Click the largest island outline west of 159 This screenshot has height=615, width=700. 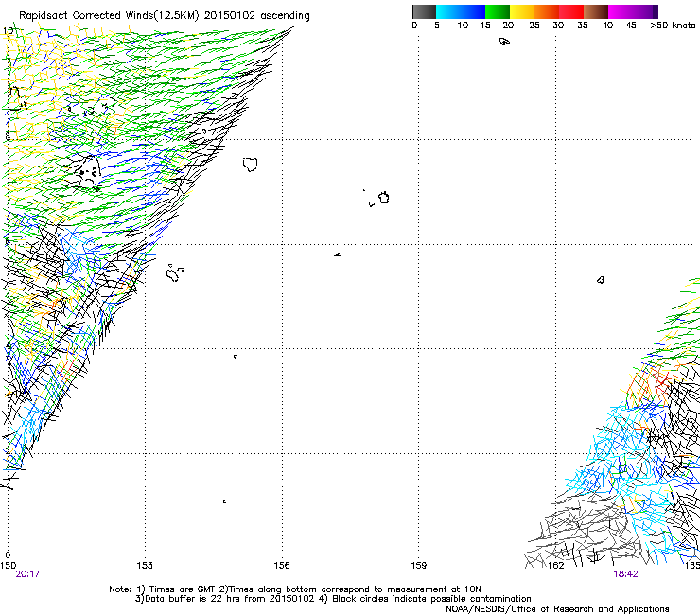[x=384, y=198]
